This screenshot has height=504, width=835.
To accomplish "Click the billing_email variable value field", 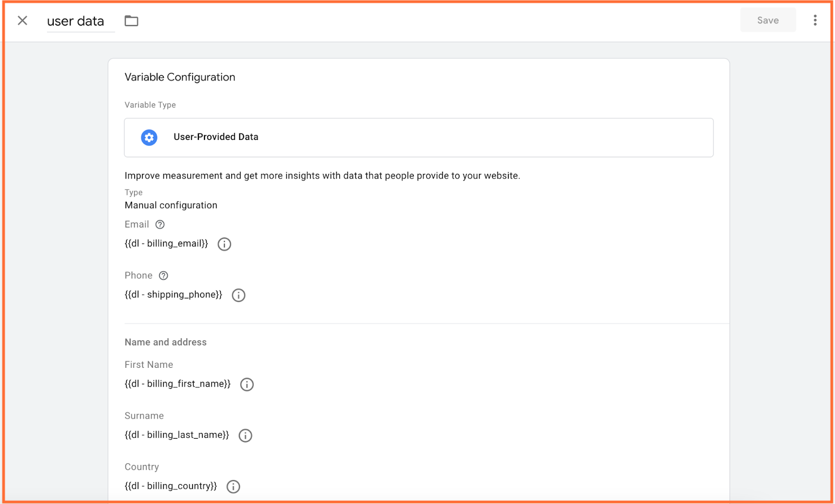I will point(166,243).
